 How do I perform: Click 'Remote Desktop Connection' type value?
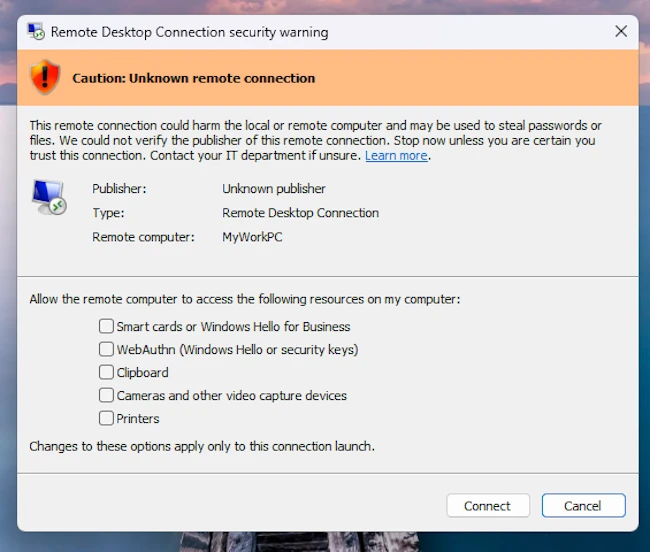pos(300,213)
